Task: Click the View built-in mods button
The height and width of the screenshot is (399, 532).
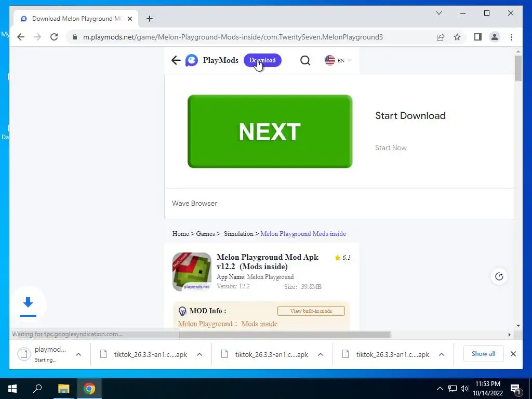Action: [311, 311]
